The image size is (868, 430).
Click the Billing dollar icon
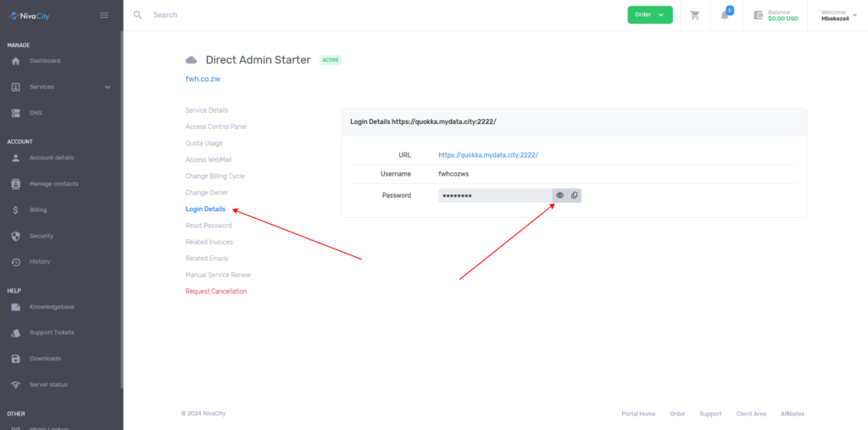[15, 210]
